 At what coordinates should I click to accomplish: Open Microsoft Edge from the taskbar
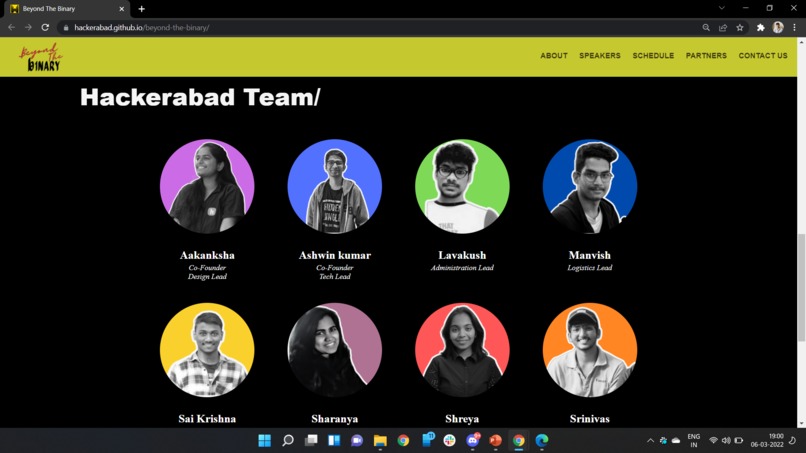pos(542,440)
